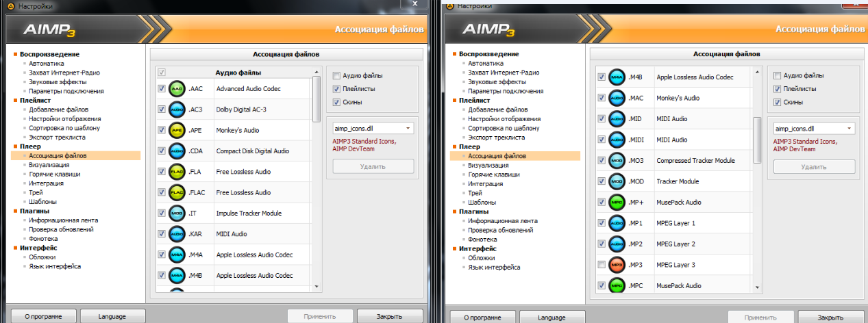Tick the 'Аудио файлы' side checkbox in right window
The height and width of the screenshot is (323, 868).
tap(777, 76)
